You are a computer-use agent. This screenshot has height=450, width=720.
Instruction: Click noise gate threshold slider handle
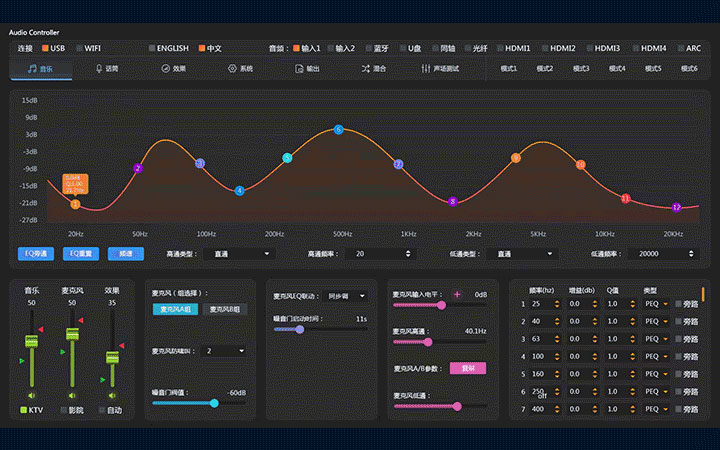pos(214,403)
